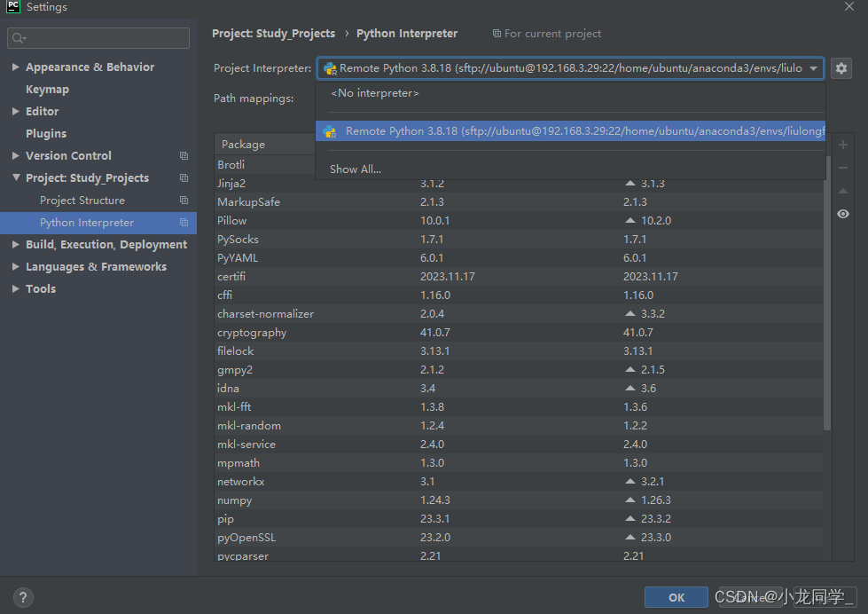The image size is (868, 614).
Task: Expand the Version Control section
Action: pos(15,155)
